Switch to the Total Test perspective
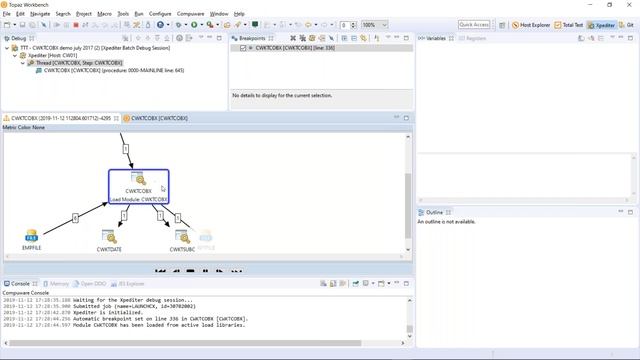Screen dimensions: 640x360 [569, 25]
